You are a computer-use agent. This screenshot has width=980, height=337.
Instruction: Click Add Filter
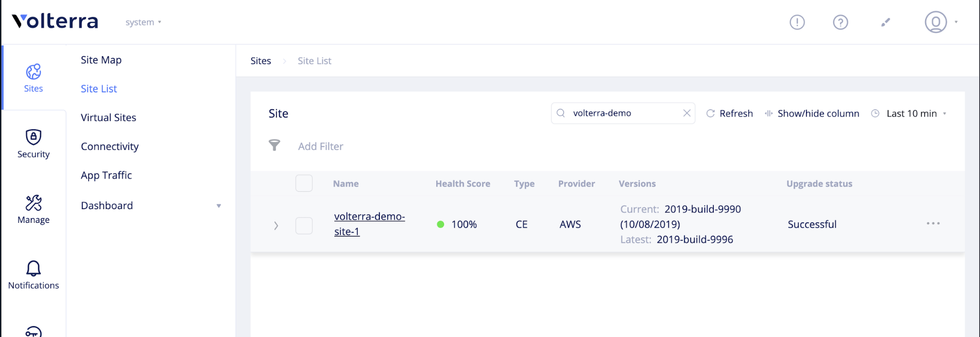point(321,146)
